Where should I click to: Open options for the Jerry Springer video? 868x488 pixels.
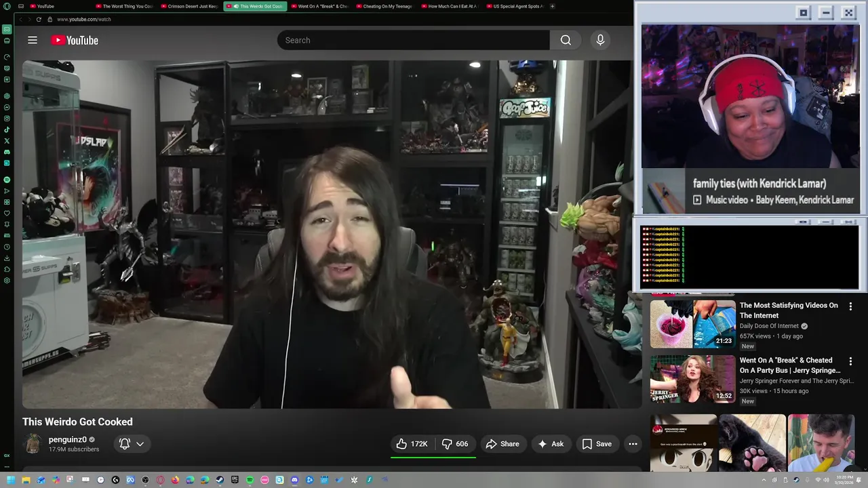click(x=850, y=361)
